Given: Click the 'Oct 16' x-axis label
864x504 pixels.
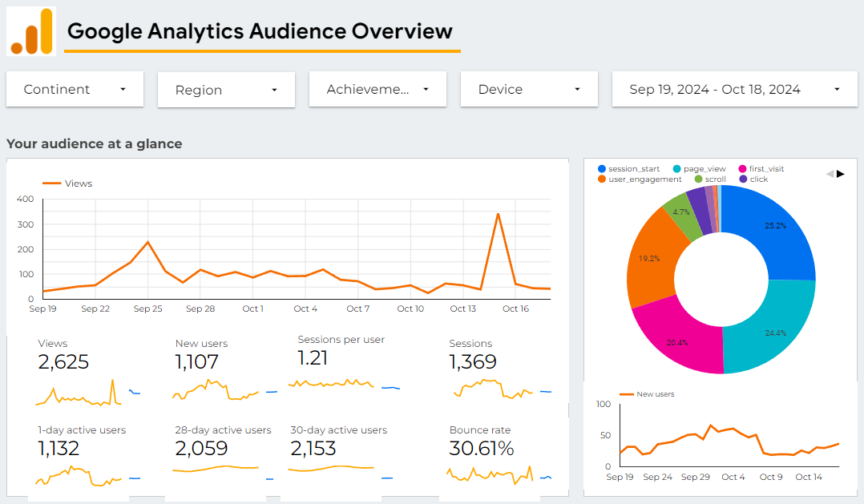Looking at the screenshot, I should point(516,309).
